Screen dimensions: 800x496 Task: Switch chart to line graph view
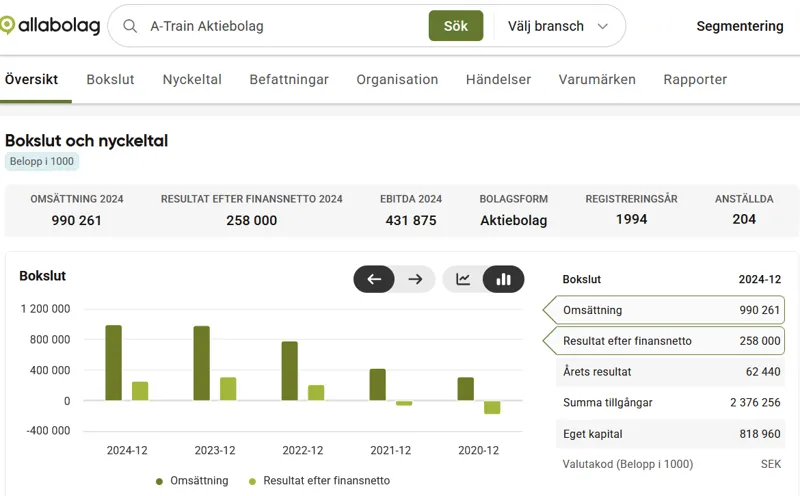(463, 279)
